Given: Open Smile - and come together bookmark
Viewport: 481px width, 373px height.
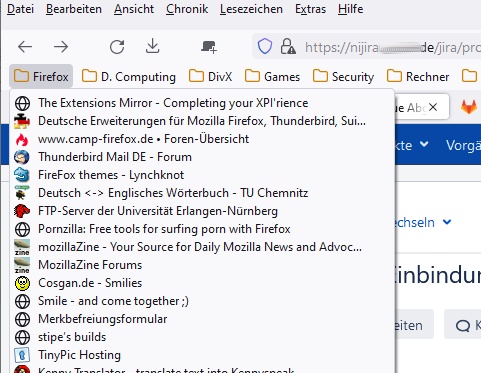Looking at the screenshot, I should 202,301.
